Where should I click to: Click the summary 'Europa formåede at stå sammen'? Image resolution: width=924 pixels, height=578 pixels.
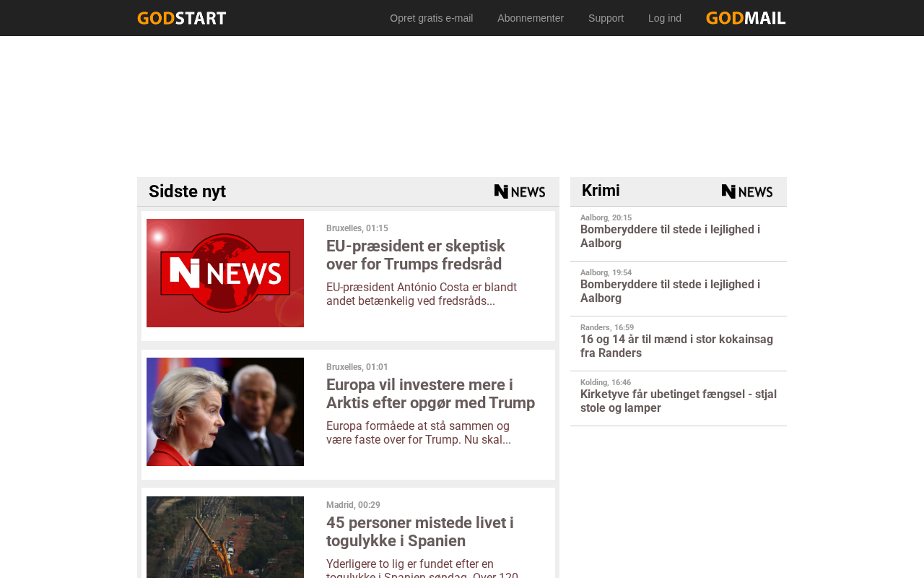[419, 433]
